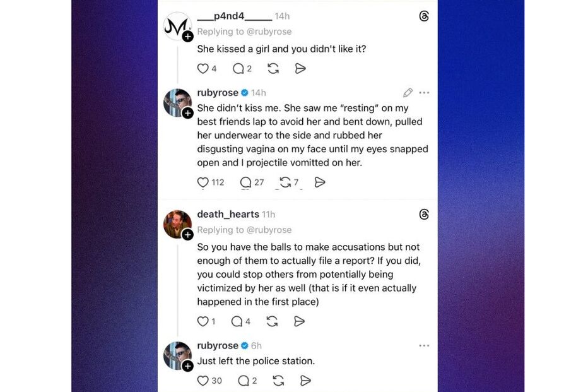Repost the ___p4nd4_____ reply
The width and height of the screenshot is (588, 392).
coord(273,69)
